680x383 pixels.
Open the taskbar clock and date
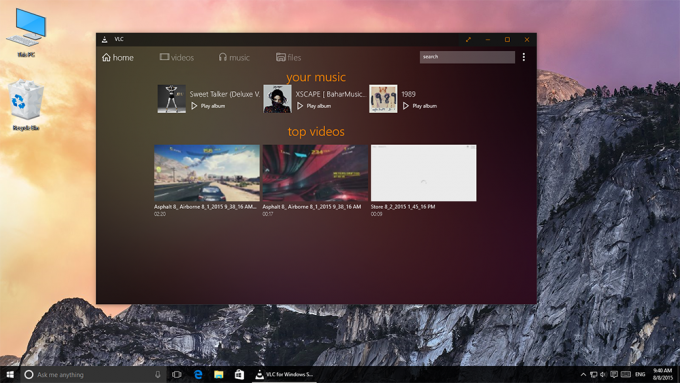663,374
